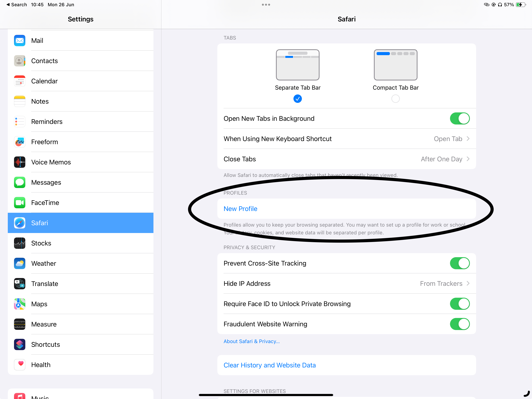The height and width of the screenshot is (399, 532).
Task: Open About Safari & Privacy link
Action: click(252, 341)
